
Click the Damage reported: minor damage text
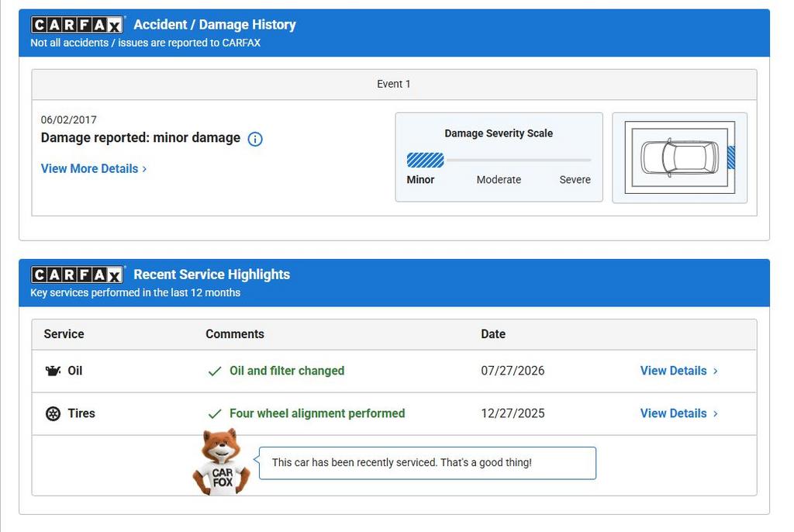[141, 138]
